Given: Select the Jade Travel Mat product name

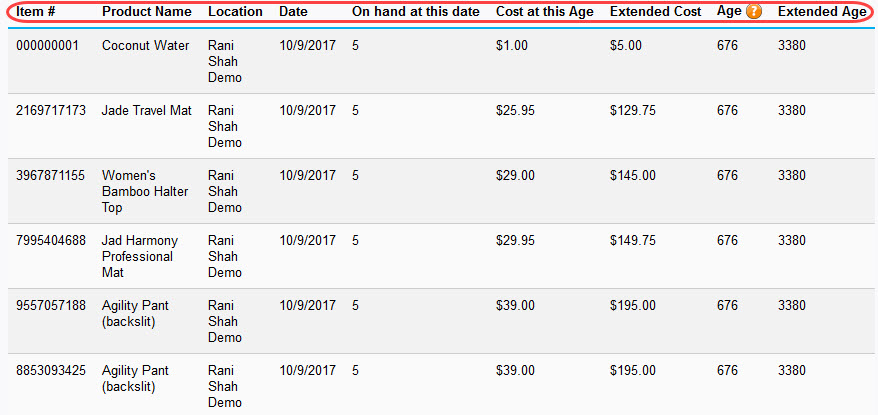Looking at the screenshot, I should 146,111.
